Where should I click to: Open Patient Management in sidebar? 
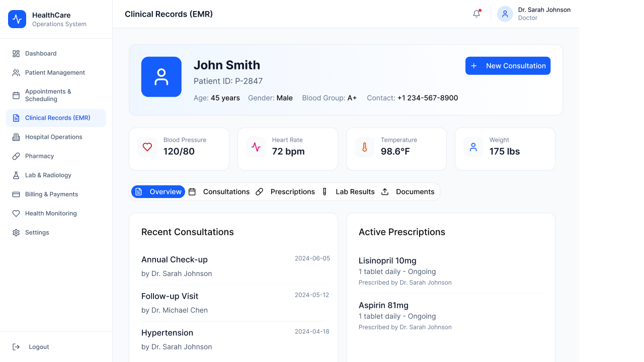[56, 72]
